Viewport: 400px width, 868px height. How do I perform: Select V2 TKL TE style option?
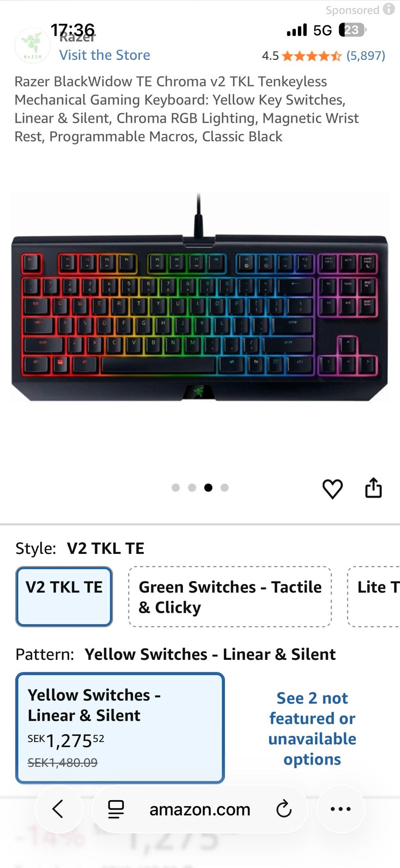(x=64, y=596)
